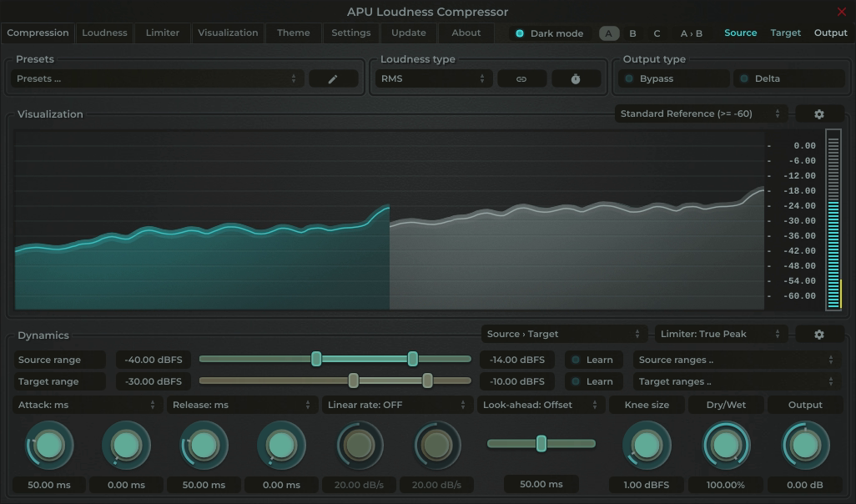The height and width of the screenshot is (504, 856).
Task: Click Look-ahead offset slider handle
Action: pyautogui.click(x=541, y=443)
